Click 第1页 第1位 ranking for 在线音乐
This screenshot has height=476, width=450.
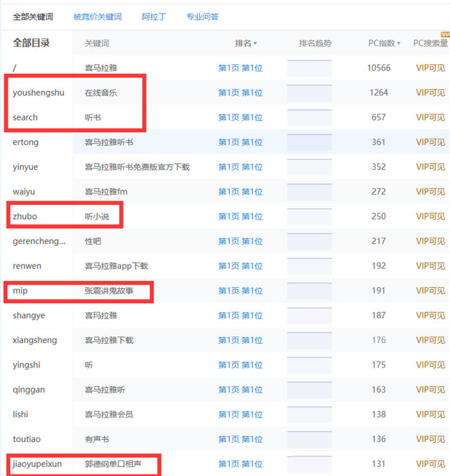coord(240,93)
